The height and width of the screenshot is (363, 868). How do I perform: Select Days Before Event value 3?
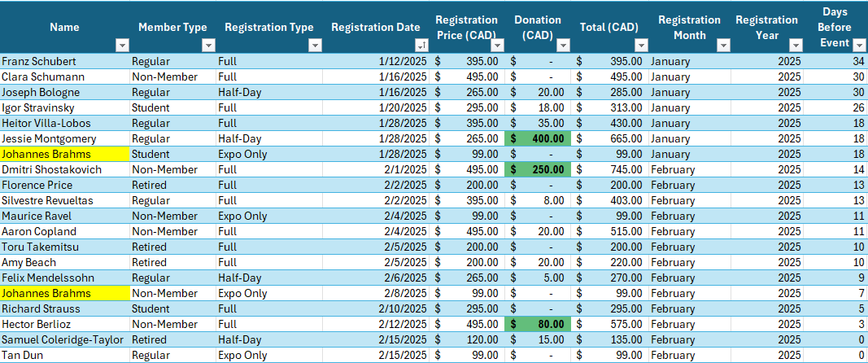[835, 324]
